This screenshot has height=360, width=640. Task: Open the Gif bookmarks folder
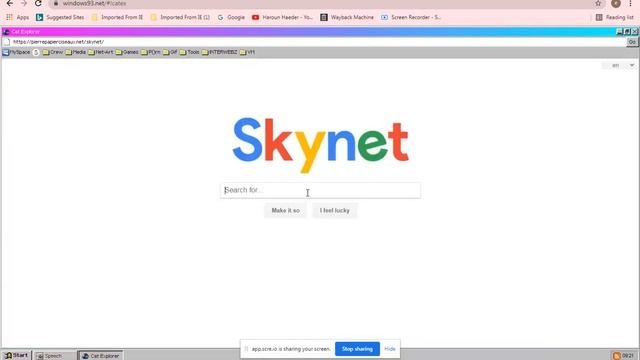pyautogui.click(x=170, y=52)
